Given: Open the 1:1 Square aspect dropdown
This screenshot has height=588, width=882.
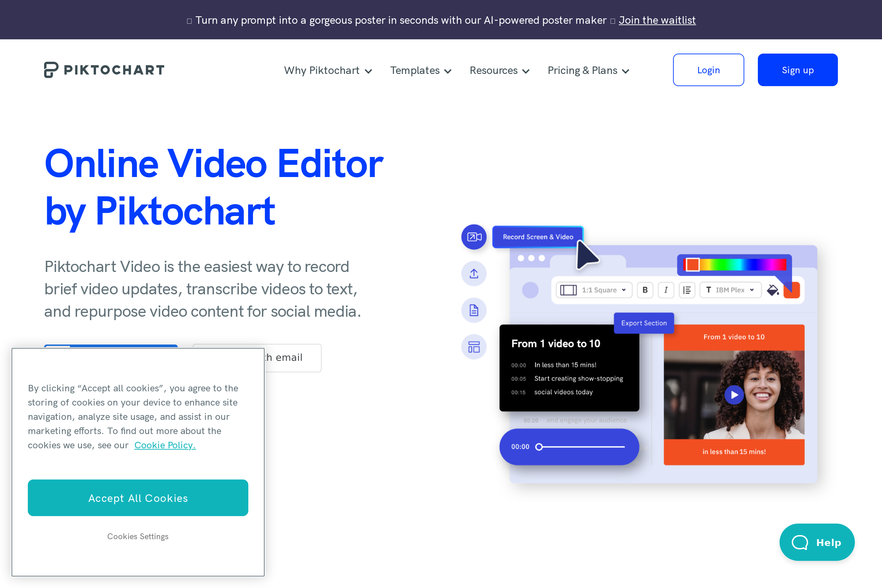Looking at the screenshot, I should [x=594, y=290].
